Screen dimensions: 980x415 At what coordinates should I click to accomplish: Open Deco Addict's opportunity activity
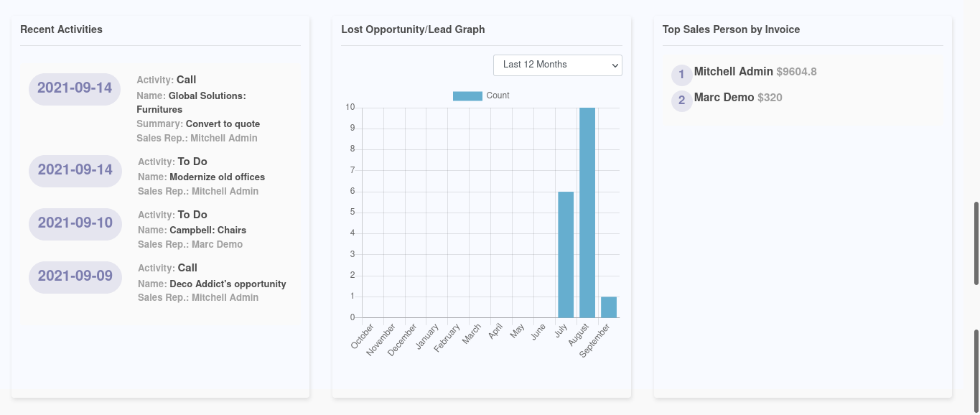tap(228, 284)
